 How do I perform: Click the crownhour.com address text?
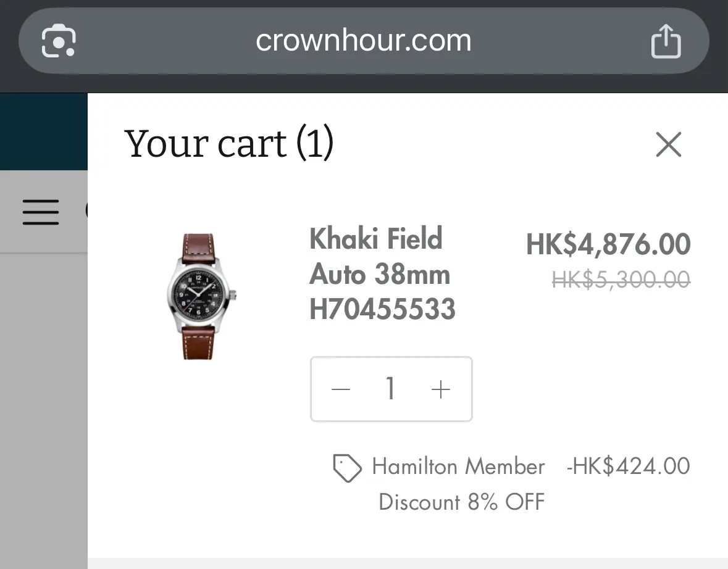364,40
